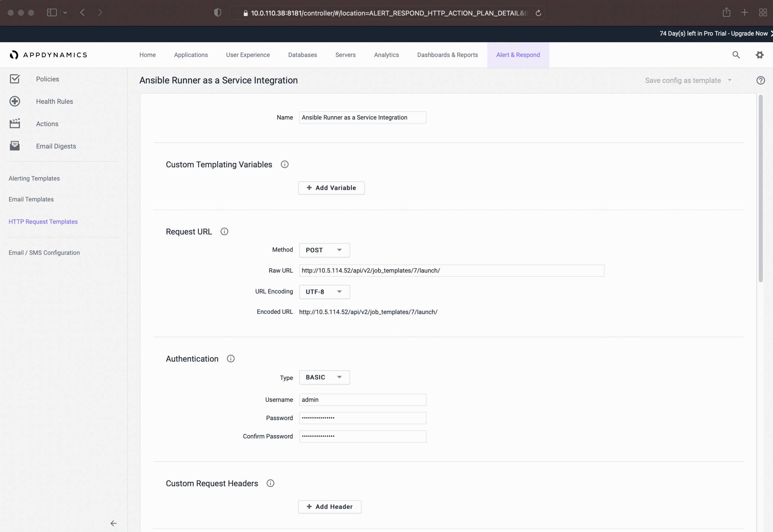Open the search magnifier in top bar
The image size is (773, 532).
coord(736,55)
